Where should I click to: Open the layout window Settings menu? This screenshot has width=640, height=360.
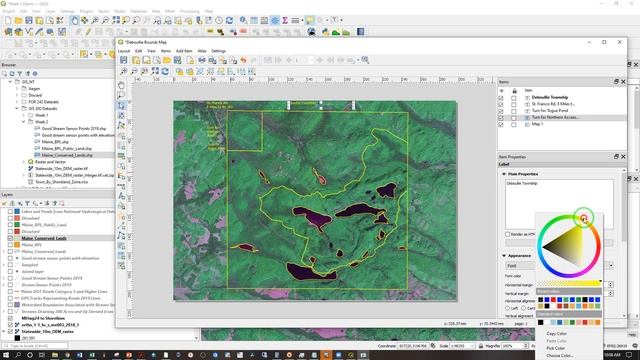(218, 51)
